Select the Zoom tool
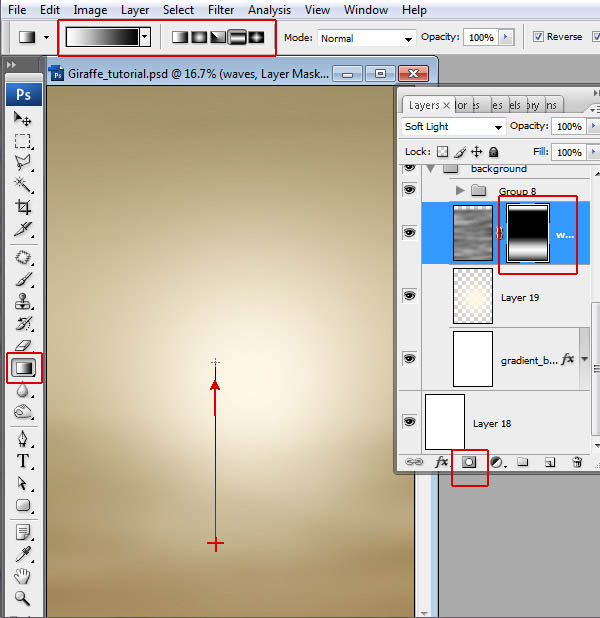Image resolution: width=600 pixels, height=618 pixels. click(23, 599)
